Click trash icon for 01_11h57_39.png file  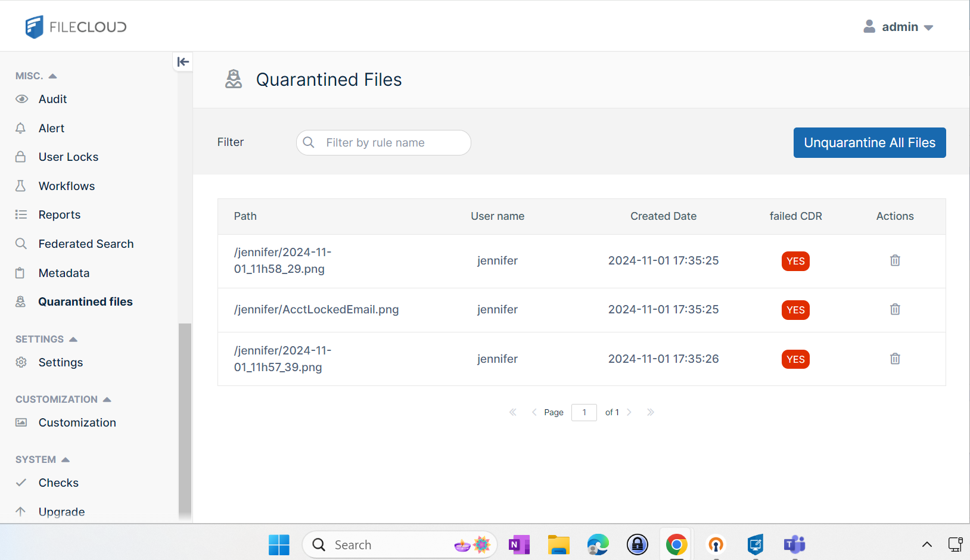click(x=894, y=359)
